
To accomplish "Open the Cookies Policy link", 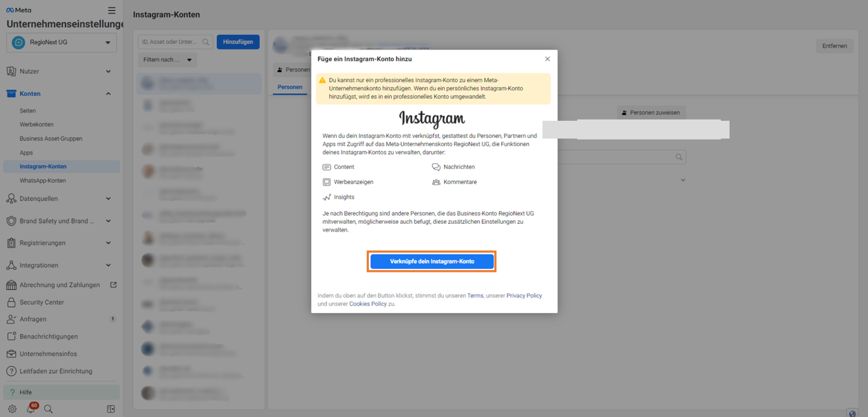I will click(368, 304).
